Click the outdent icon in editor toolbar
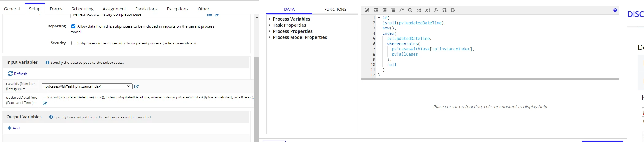Image resolution: width=644 pixels, height=142 pixels. coord(376,10)
